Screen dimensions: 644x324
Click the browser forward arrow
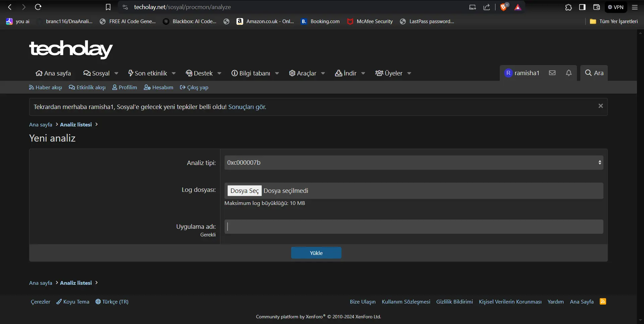(x=23, y=7)
